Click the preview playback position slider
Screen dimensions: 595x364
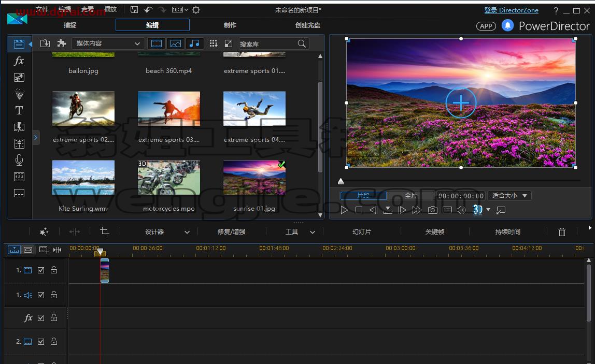point(460,181)
